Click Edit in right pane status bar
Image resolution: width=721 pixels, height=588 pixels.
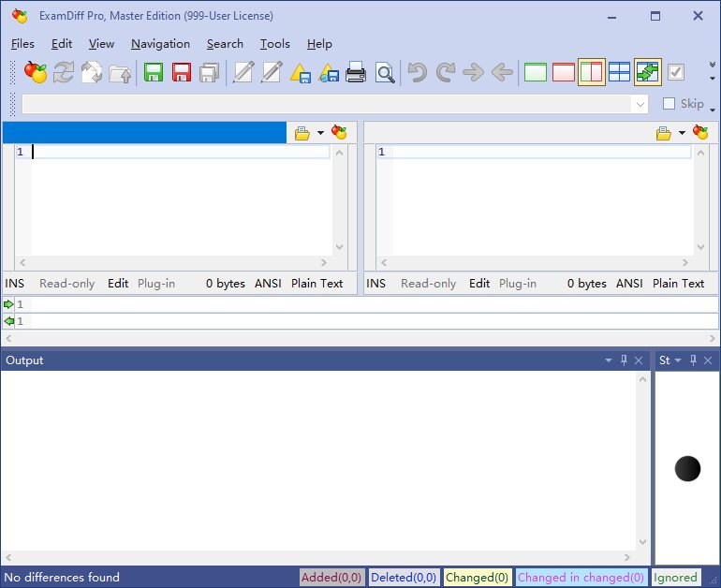(x=479, y=283)
